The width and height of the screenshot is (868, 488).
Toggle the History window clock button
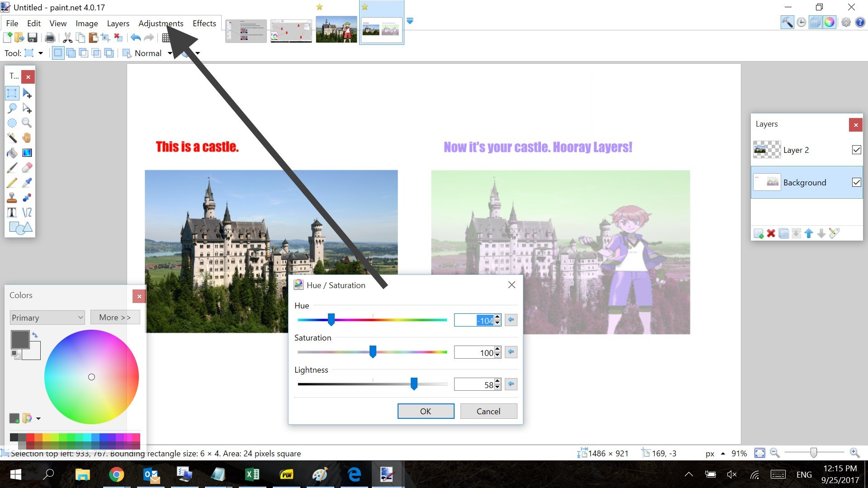[801, 22]
